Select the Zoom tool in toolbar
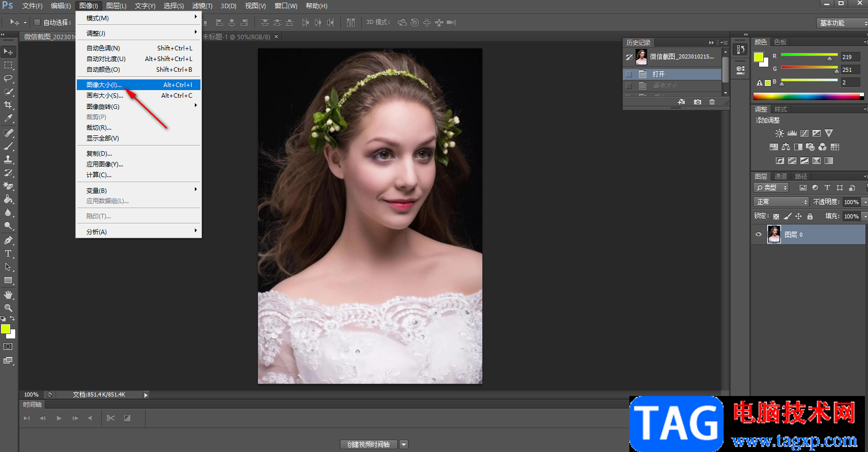This screenshot has width=868, height=452. point(9,308)
